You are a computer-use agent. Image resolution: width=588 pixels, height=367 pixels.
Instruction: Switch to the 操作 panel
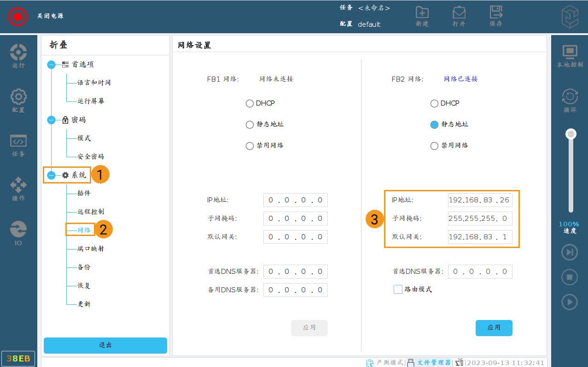tap(18, 189)
